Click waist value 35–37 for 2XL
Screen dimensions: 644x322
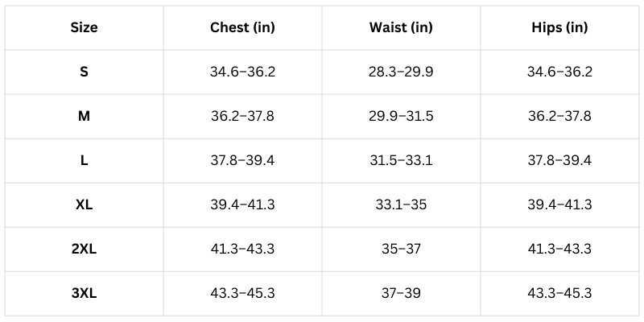point(401,249)
